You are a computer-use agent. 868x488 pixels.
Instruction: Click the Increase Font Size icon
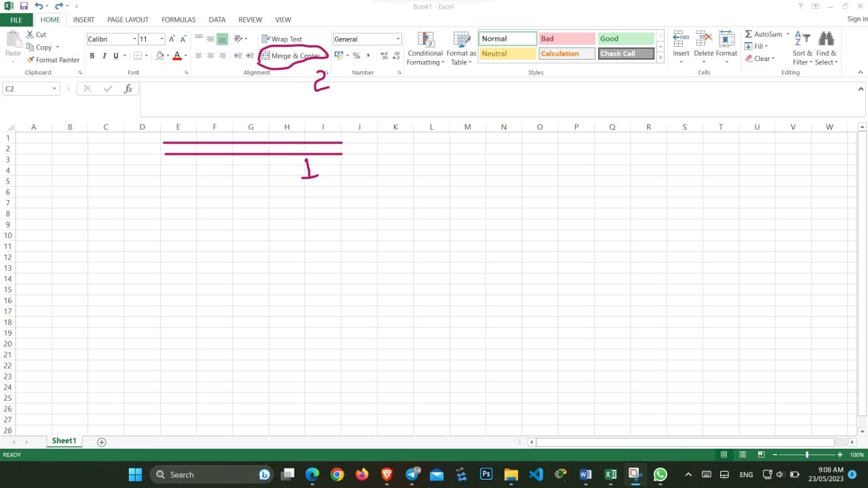(x=172, y=39)
